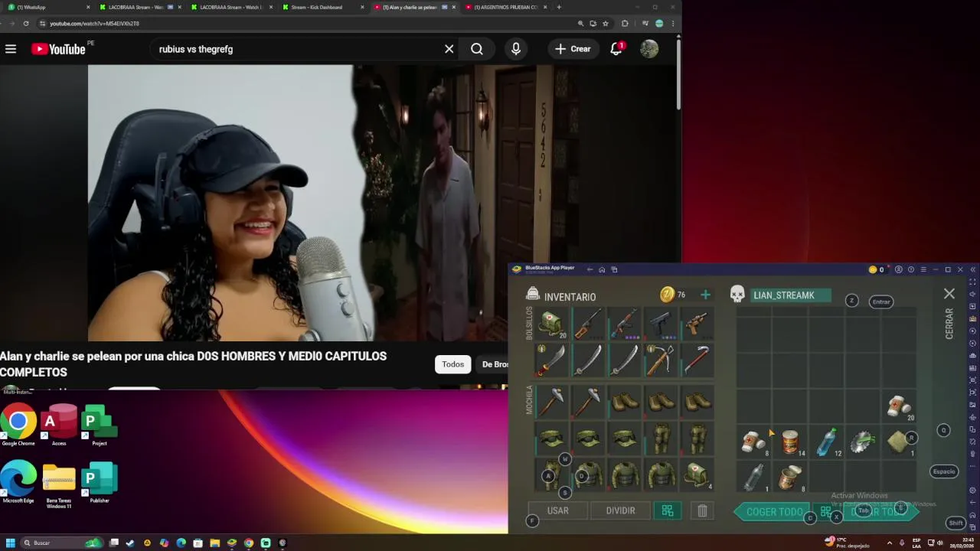Select the AK rifle with purple dots

click(626, 324)
